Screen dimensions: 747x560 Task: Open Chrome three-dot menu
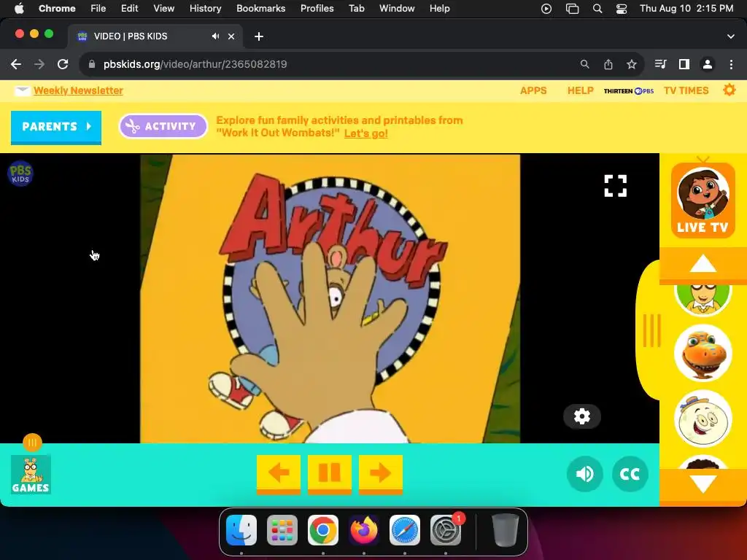coord(731,64)
